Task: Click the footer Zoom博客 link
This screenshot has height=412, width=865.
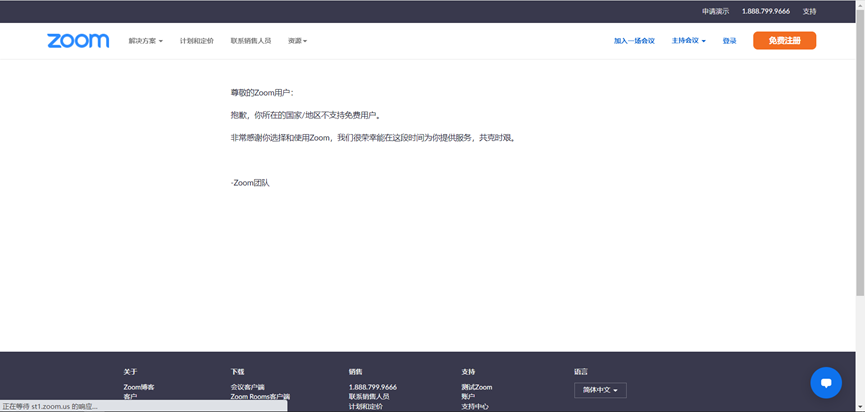Action: click(x=139, y=387)
